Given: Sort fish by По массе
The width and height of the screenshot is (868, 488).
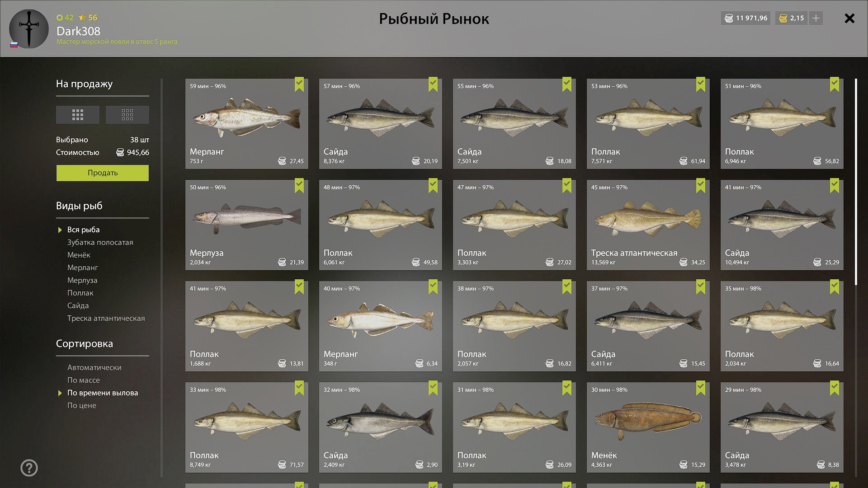Looking at the screenshot, I should point(84,380).
